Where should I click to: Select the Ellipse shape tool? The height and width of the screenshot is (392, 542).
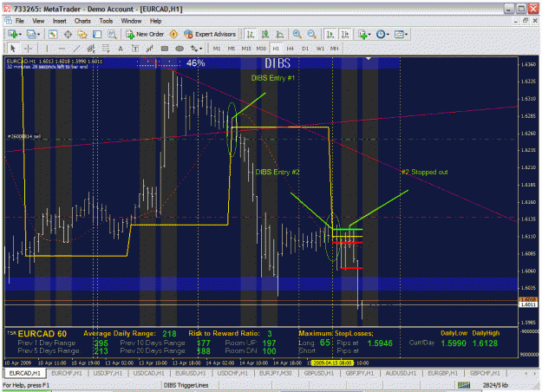tap(180, 49)
